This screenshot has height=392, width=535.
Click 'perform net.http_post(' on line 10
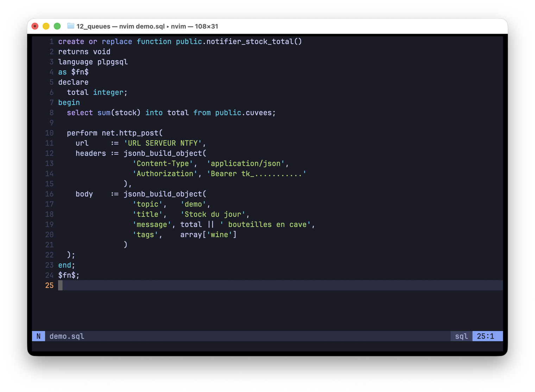[115, 133]
